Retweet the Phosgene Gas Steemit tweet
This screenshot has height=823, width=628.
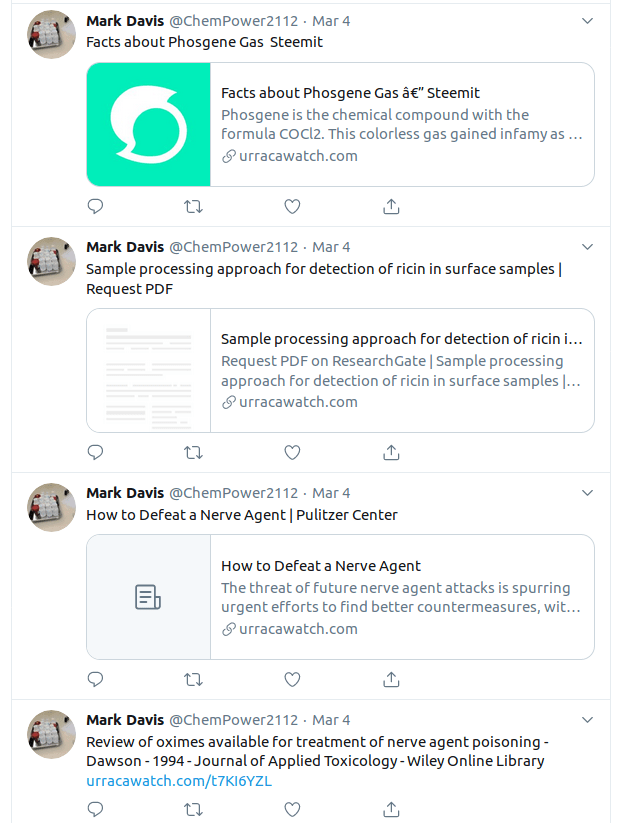point(194,206)
